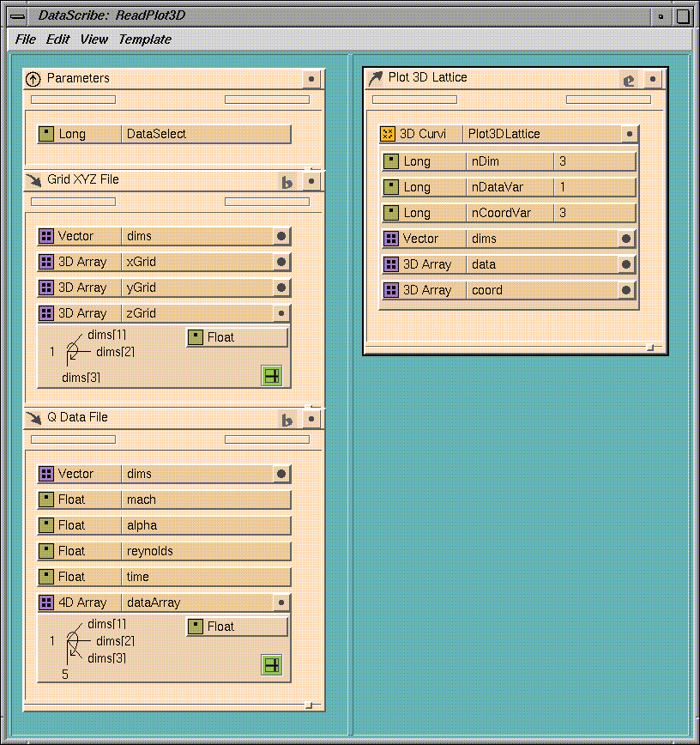Click the Q Data File arrow icon
Screen dimensions: 700x745
click(33, 418)
